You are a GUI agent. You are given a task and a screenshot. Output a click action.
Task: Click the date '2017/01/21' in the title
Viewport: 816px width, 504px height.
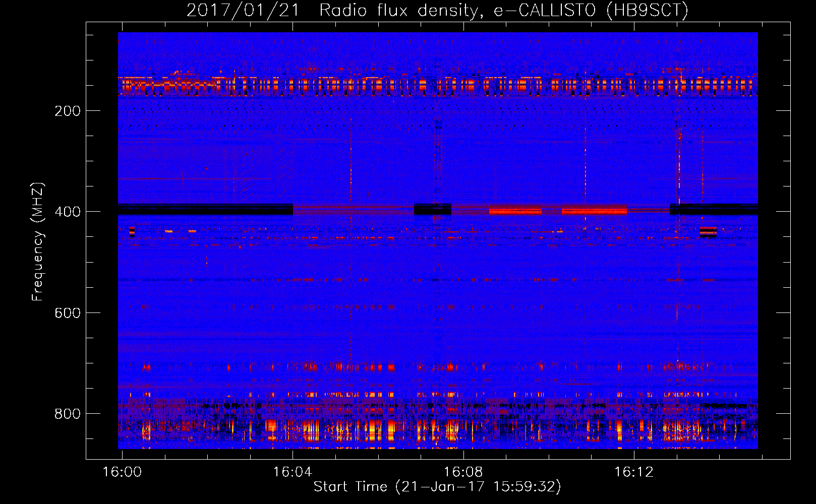(243, 10)
